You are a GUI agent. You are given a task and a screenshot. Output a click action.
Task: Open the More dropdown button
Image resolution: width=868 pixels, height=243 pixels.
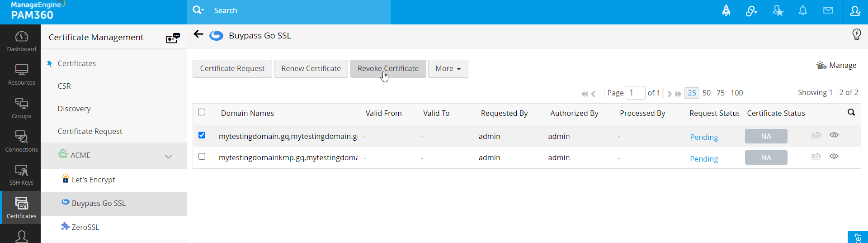point(448,69)
